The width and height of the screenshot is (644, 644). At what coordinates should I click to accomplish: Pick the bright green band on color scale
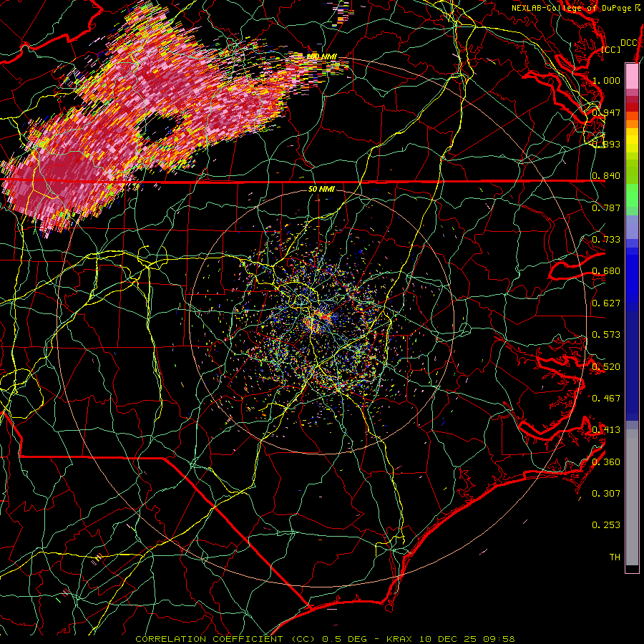click(x=632, y=195)
